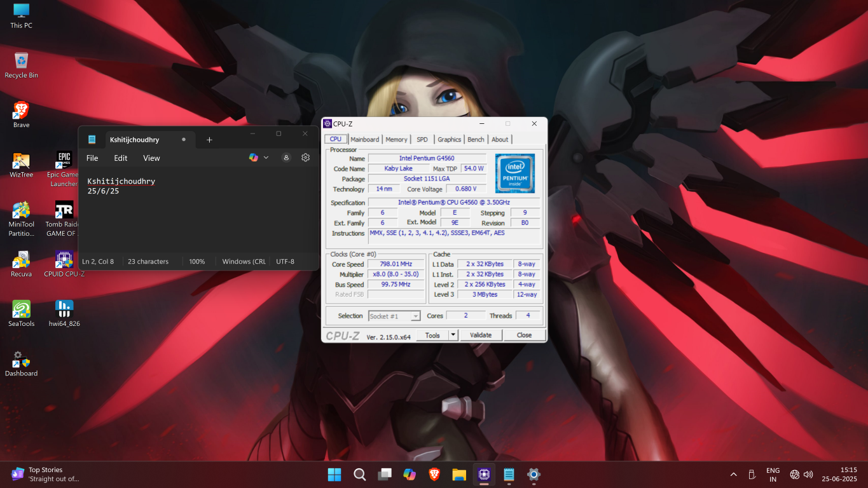Open Windows Start menu
The image size is (868, 488).
tap(334, 475)
